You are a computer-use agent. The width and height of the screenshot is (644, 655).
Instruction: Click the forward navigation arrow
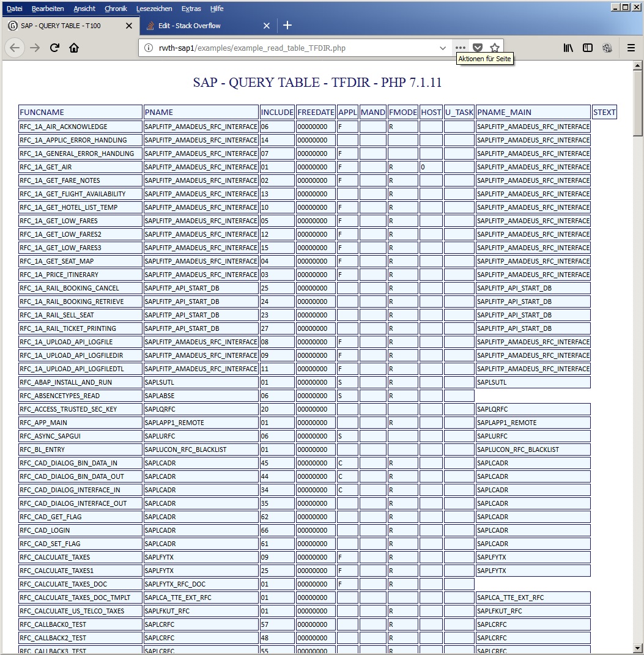tap(35, 48)
